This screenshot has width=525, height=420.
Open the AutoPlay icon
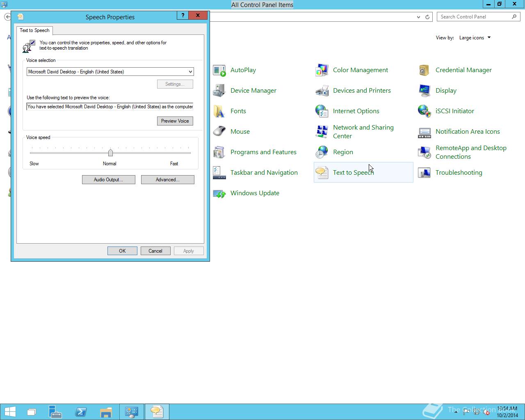[219, 70]
